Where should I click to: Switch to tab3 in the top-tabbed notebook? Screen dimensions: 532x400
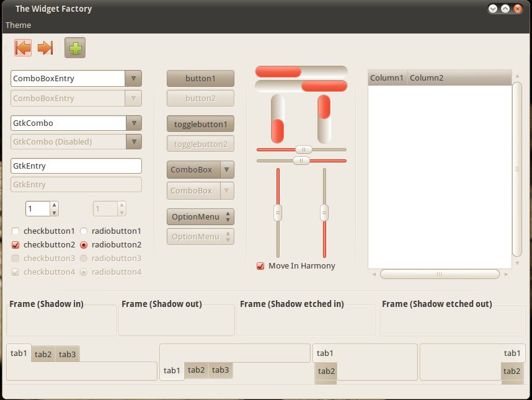tap(67, 354)
